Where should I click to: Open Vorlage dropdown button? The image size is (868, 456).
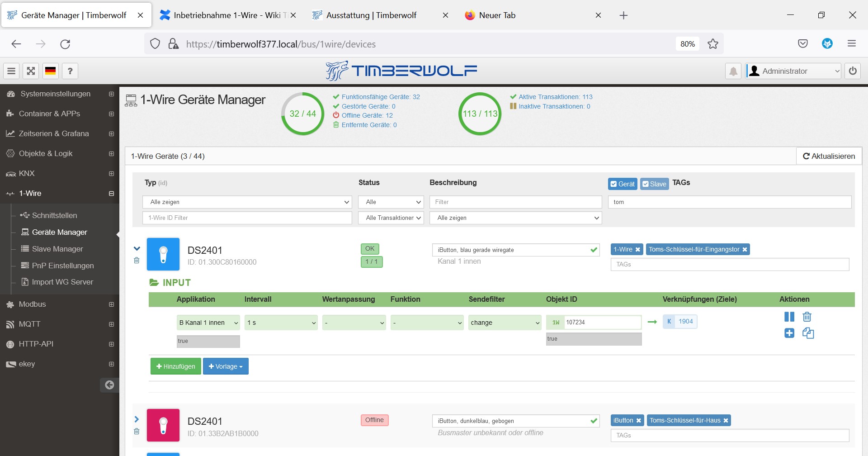tap(226, 366)
